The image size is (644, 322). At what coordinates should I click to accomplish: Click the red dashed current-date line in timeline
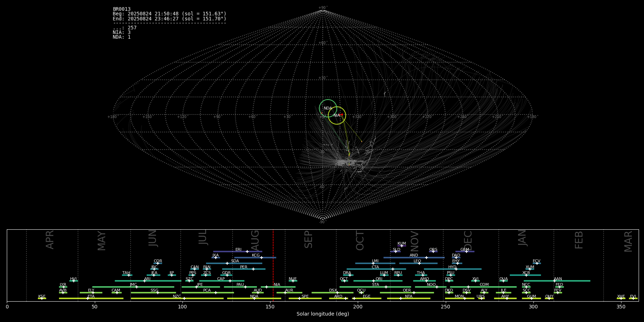pos(273,265)
